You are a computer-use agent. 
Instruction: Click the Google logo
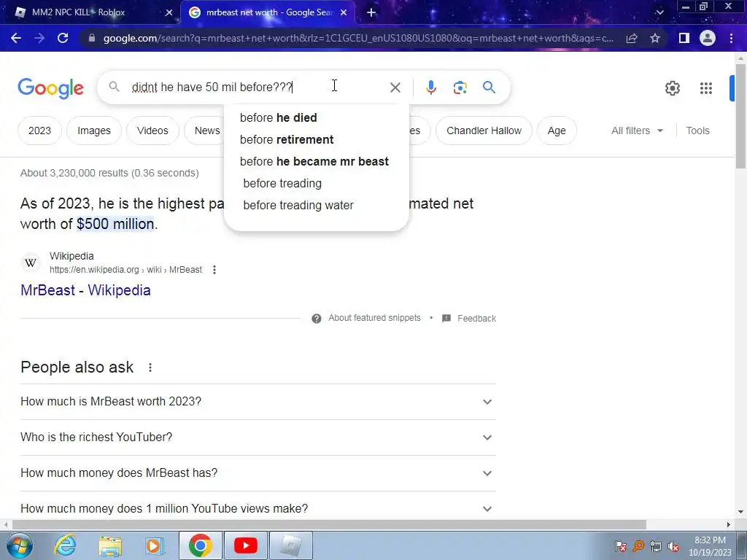click(50, 88)
